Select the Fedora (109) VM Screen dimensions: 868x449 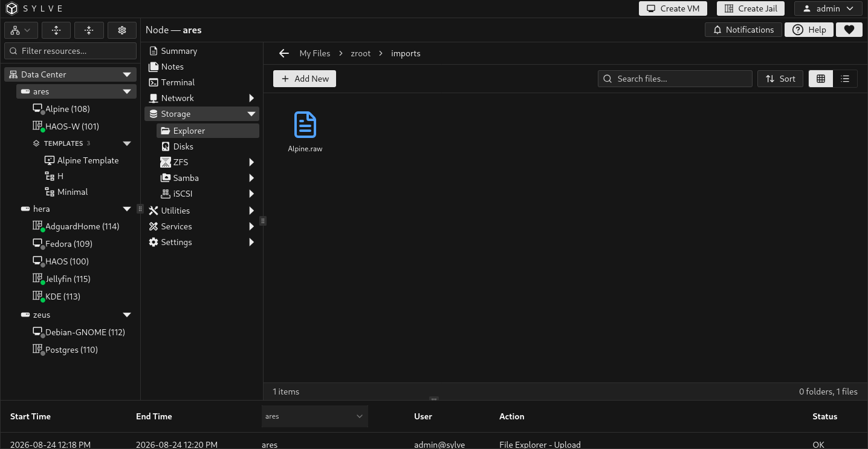coord(68,244)
